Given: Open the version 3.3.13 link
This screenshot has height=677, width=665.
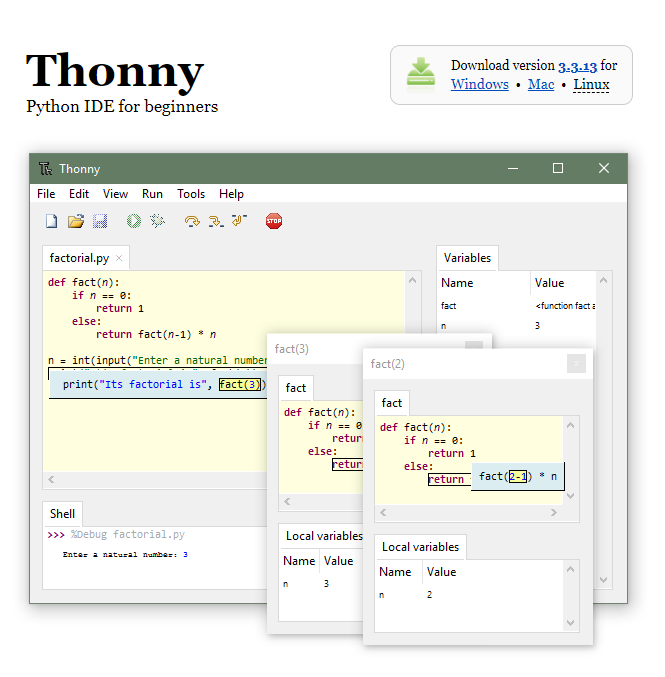Looking at the screenshot, I should [x=577, y=66].
